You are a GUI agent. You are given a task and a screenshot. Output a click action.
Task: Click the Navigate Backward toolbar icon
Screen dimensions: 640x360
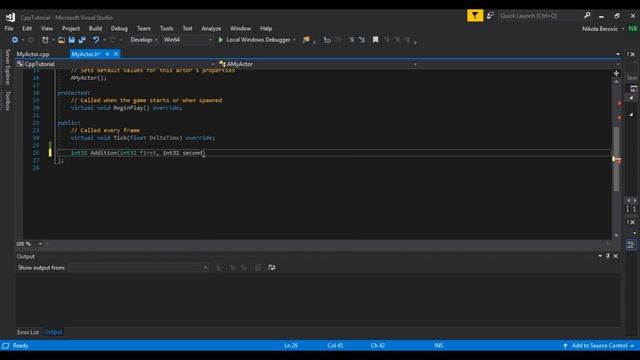coord(15,40)
